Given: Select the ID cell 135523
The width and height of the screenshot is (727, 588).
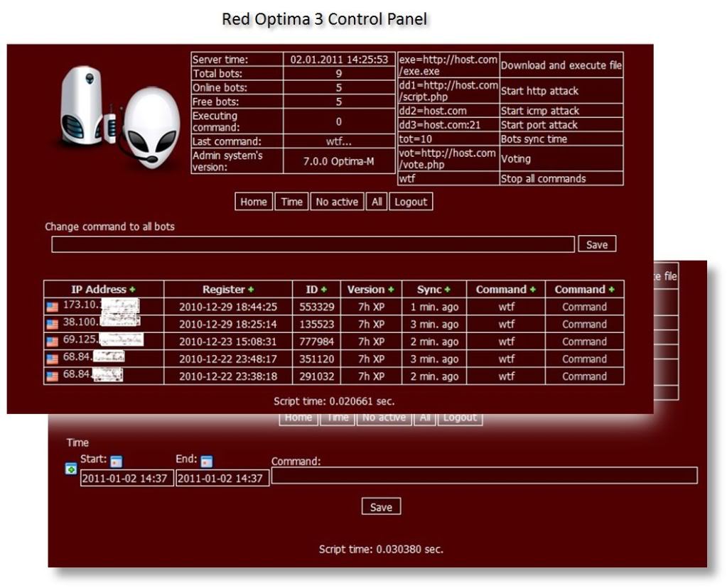Looking at the screenshot, I should (317, 324).
